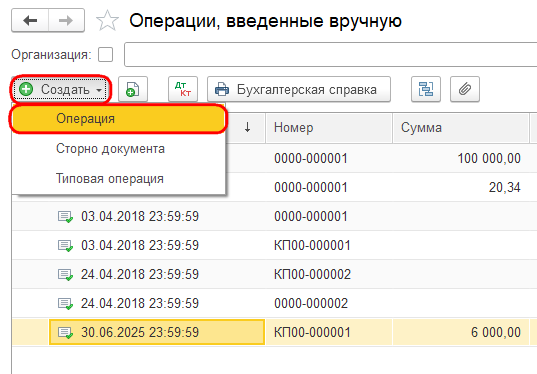Image resolution: width=537 pixels, height=374 pixels.
Task: Select the cell КП00-000002
Action: click(329, 274)
